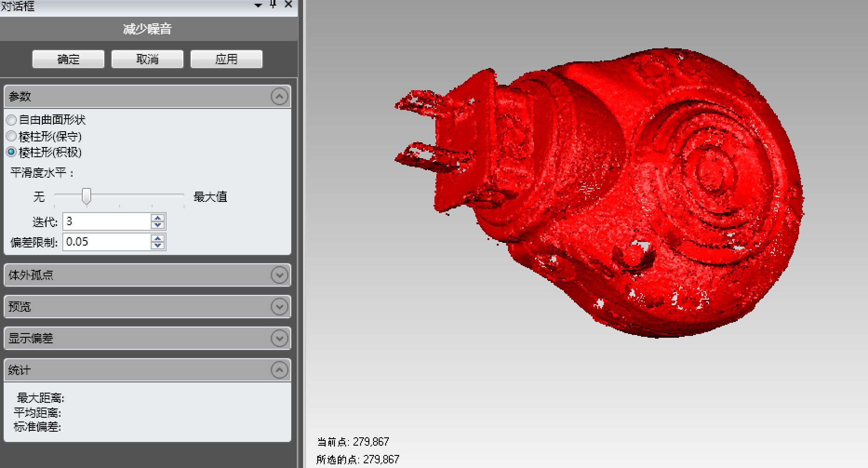Click the 平滑度水平 slider handle
Screen dimensions: 868x468
pos(87,196)
